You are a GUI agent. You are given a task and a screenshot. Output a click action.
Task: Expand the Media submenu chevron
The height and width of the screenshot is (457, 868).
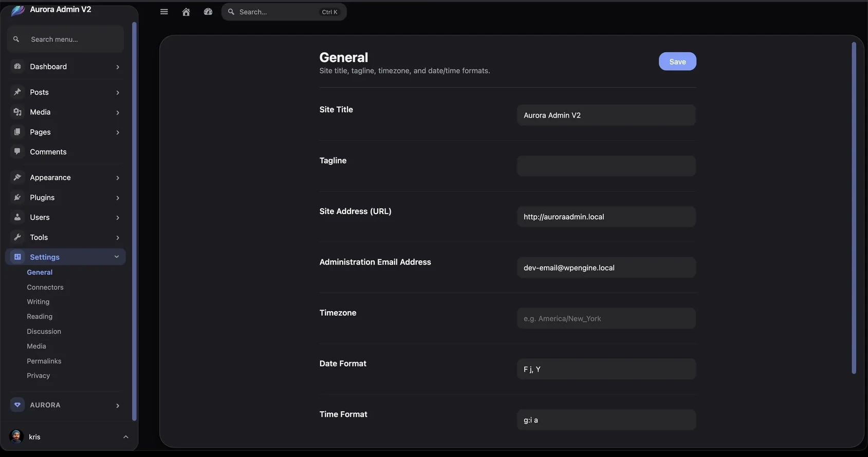[118, 112]
